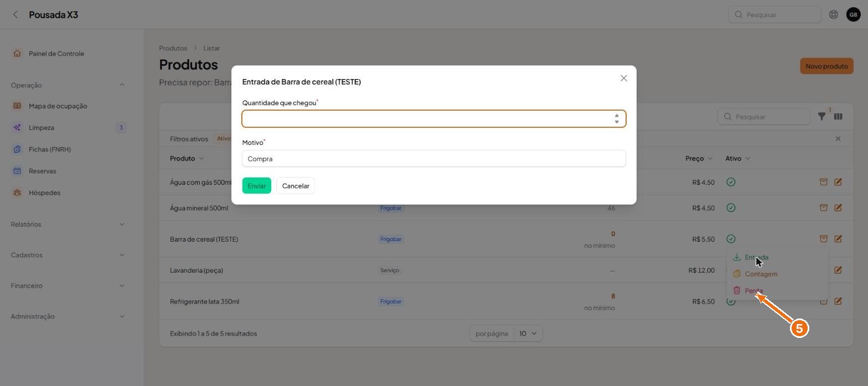
Task: Open stock actions for Barra de cereal
Action: coord(823,239)
